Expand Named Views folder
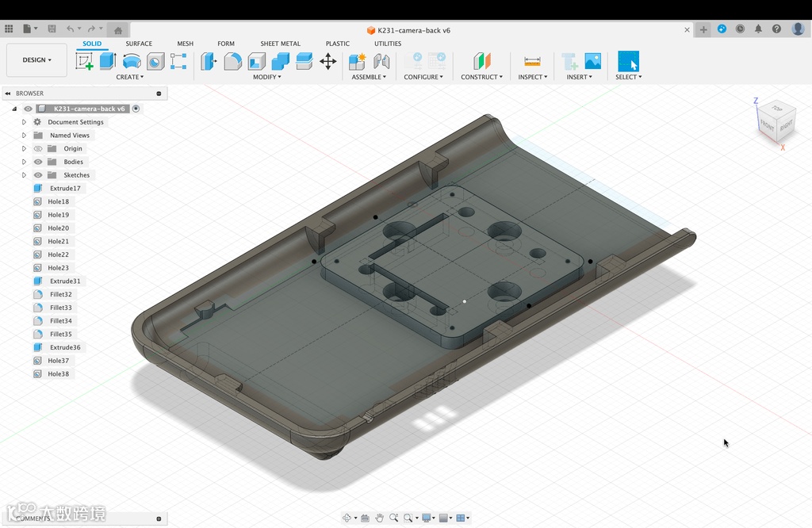812x528 pixels. pyautogui.click(x=24, y=135)
